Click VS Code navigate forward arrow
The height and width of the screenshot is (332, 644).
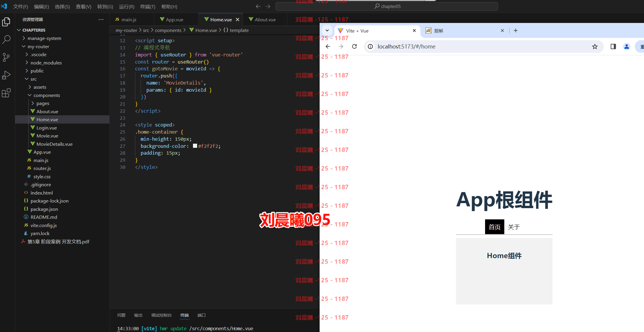(x=268, y=6)
